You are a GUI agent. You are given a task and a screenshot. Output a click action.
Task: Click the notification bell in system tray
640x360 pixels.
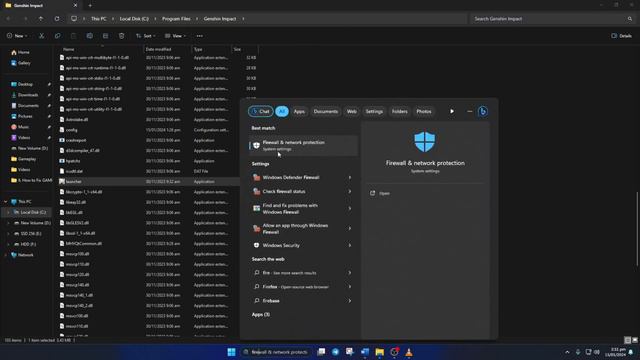(x=631, y=352)
